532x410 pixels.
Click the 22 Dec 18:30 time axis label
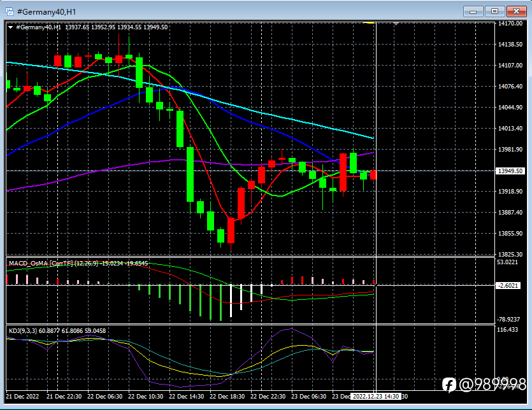(227, 397)
